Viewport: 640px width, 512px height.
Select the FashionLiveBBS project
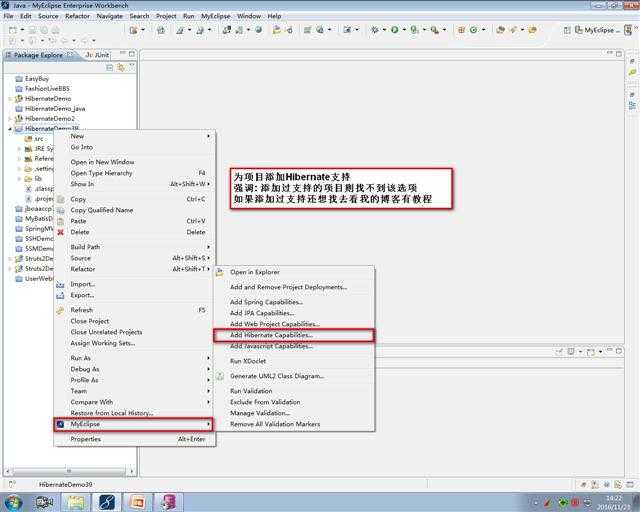tap(47, 89)
